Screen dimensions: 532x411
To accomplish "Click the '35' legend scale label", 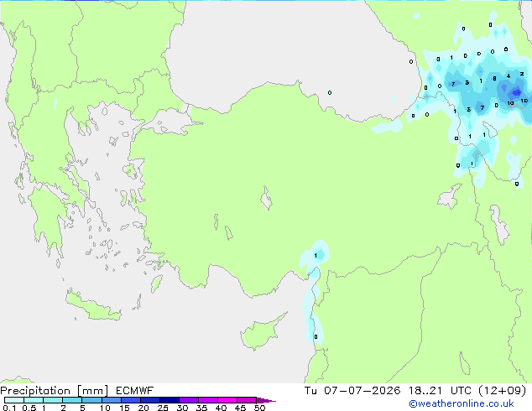I will pyautogui.click(x=201, y=408).
